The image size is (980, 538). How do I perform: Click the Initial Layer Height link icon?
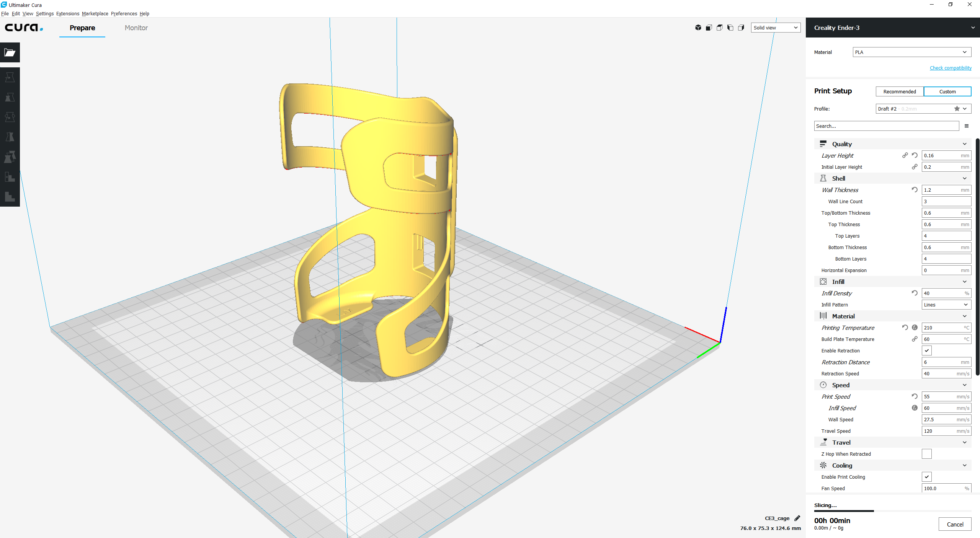click(915, 167)
